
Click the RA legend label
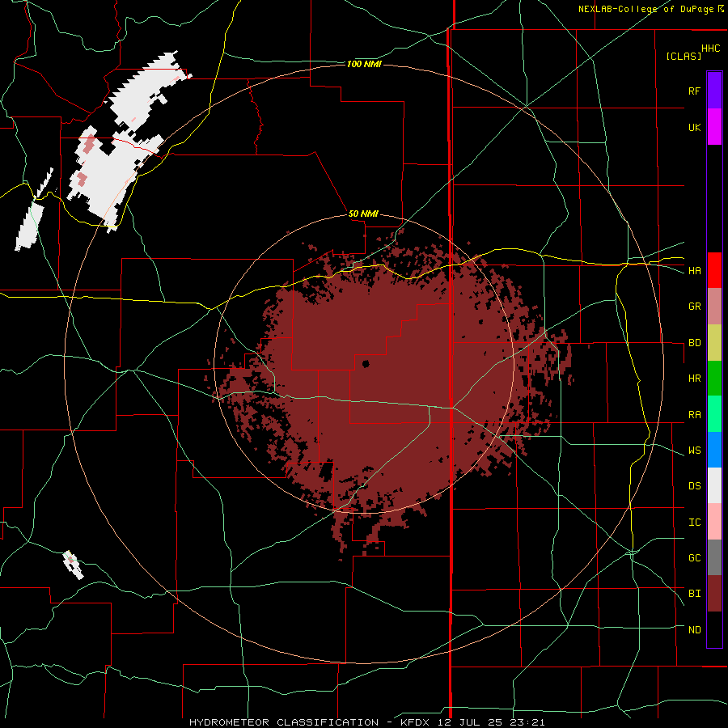(694, 415)
